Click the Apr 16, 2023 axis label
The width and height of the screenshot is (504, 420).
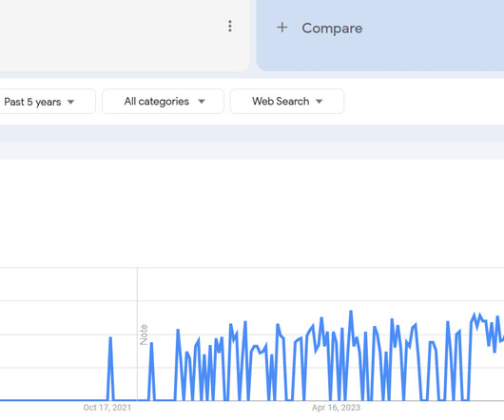tap(336, 408)
